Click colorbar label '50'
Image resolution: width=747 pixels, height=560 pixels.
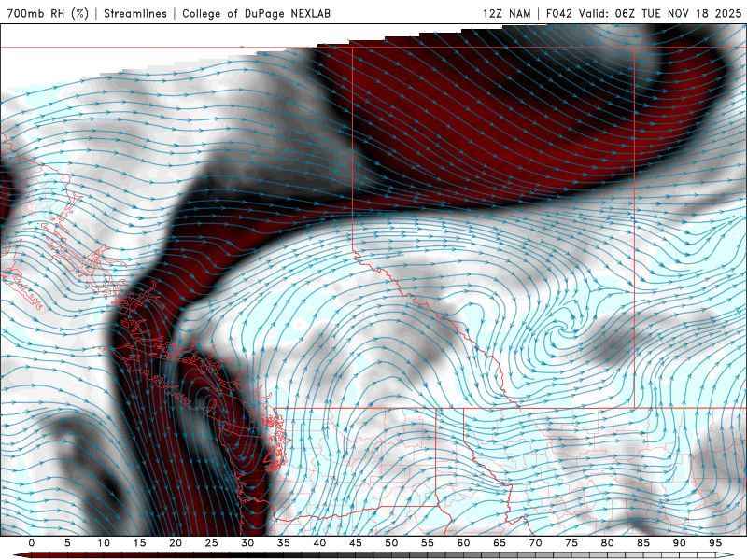tap(391, 543)
